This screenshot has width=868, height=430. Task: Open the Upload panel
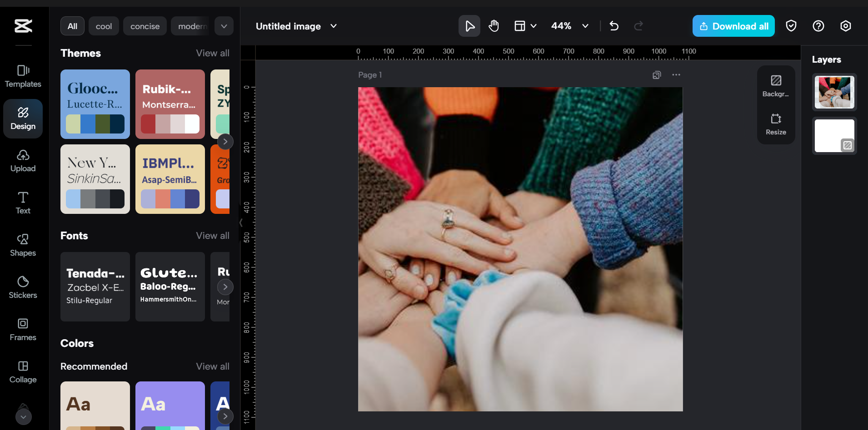coord(23,161)
